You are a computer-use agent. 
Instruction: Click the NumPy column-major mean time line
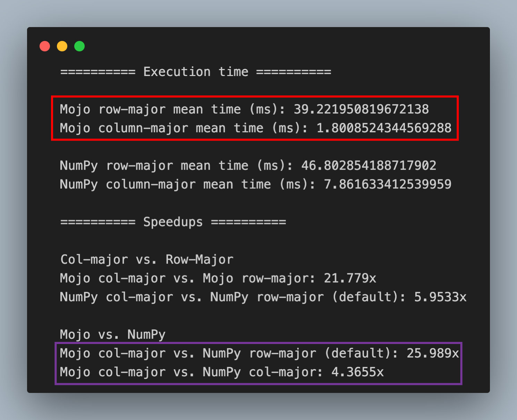click(256, 184)
